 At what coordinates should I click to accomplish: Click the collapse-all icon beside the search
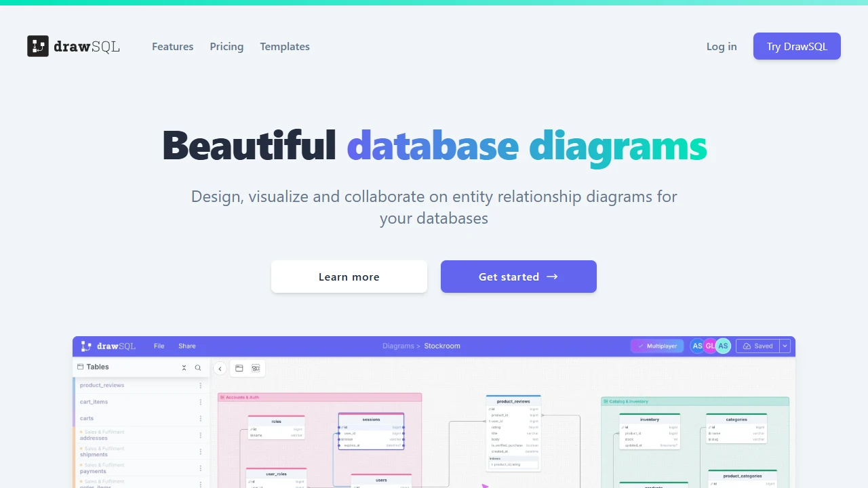click(184, 368)
